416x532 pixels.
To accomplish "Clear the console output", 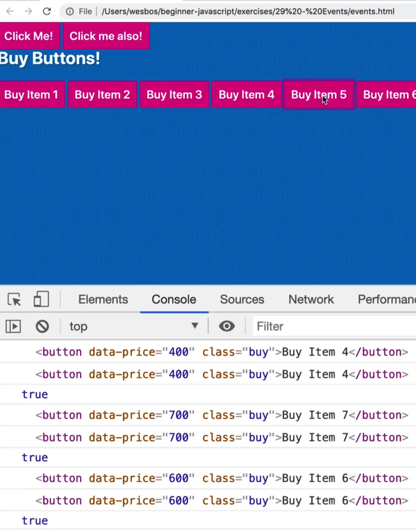I will (42, 327).
